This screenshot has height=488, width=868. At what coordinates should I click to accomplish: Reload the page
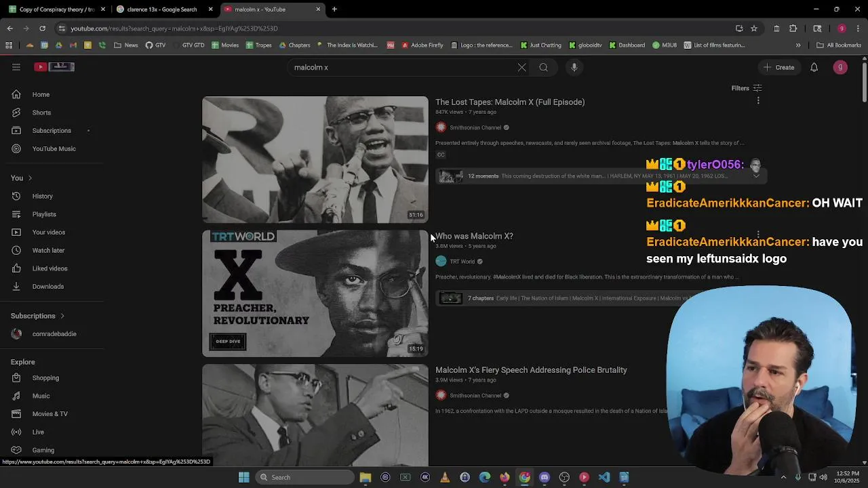[42, 28]
